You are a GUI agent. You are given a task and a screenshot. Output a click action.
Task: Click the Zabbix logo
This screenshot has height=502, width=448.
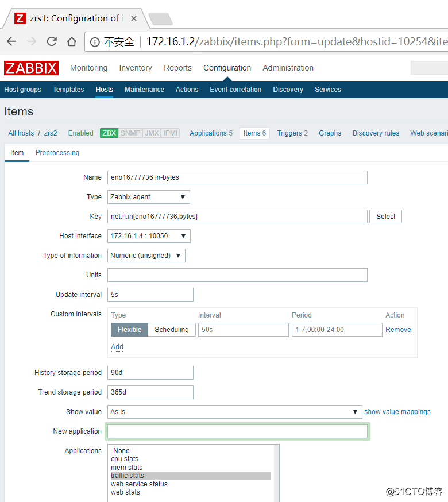pos(32,68)
